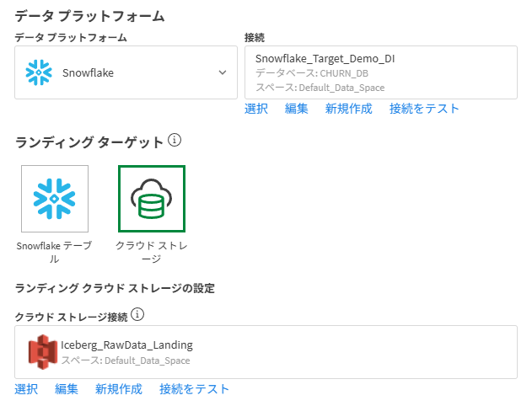Viewport: 532px width, 406px height.
Task: Click 接続をテスト under the Snowflake connection
Action: [x=424, y=109]
